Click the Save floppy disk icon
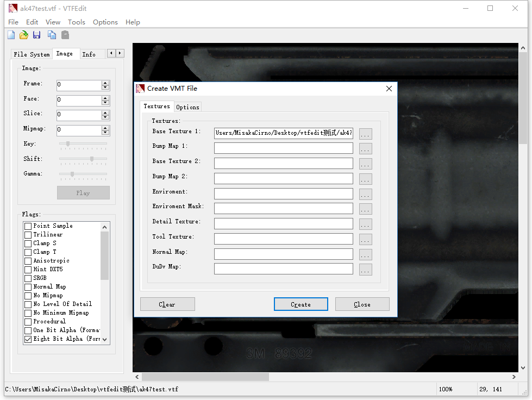532x400 pixels. (x=36, y=35)
